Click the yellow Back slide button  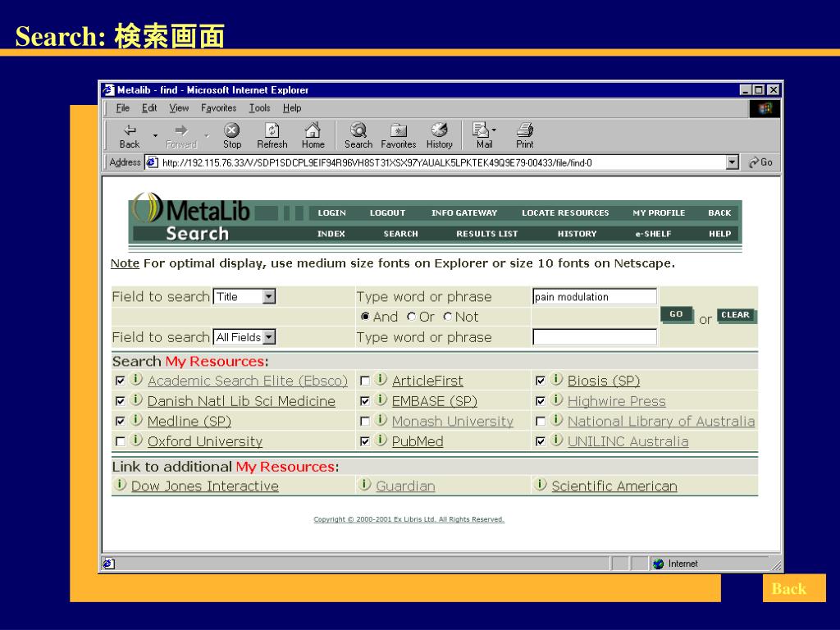(x=794, y=588)
